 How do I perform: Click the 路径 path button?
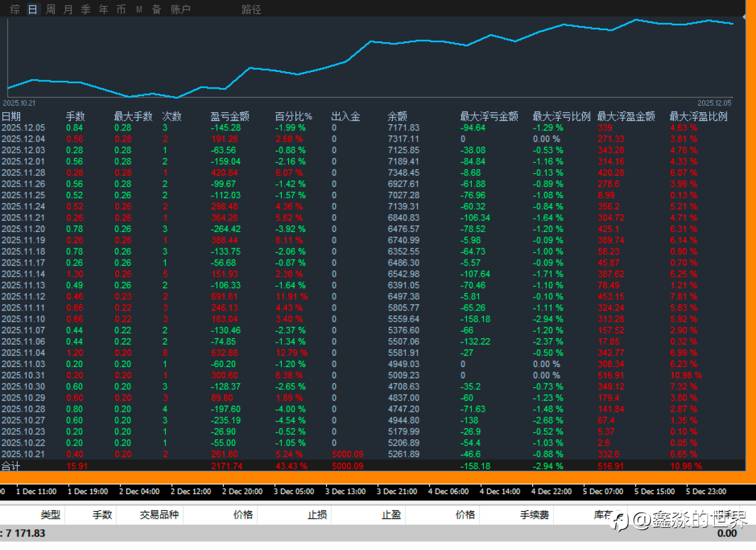(251, 9)
